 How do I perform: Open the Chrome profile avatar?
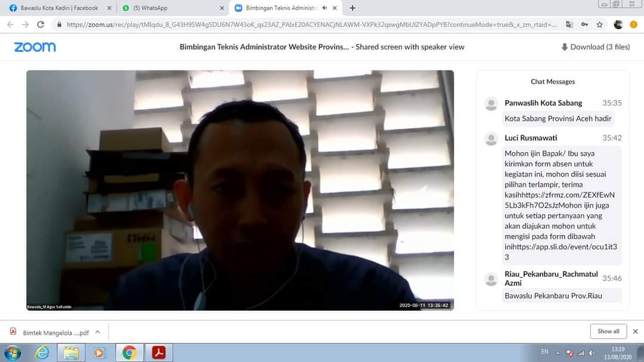coord(618,24)
